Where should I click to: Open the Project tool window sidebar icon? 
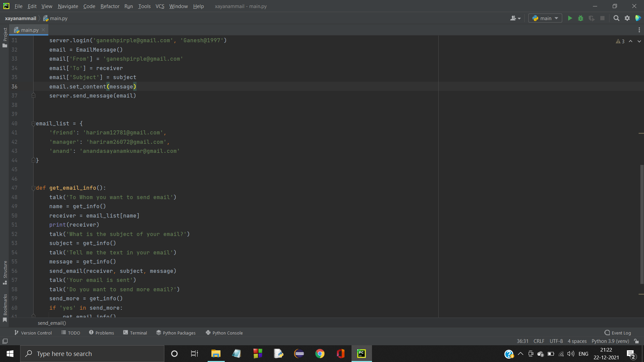[5, 37]
